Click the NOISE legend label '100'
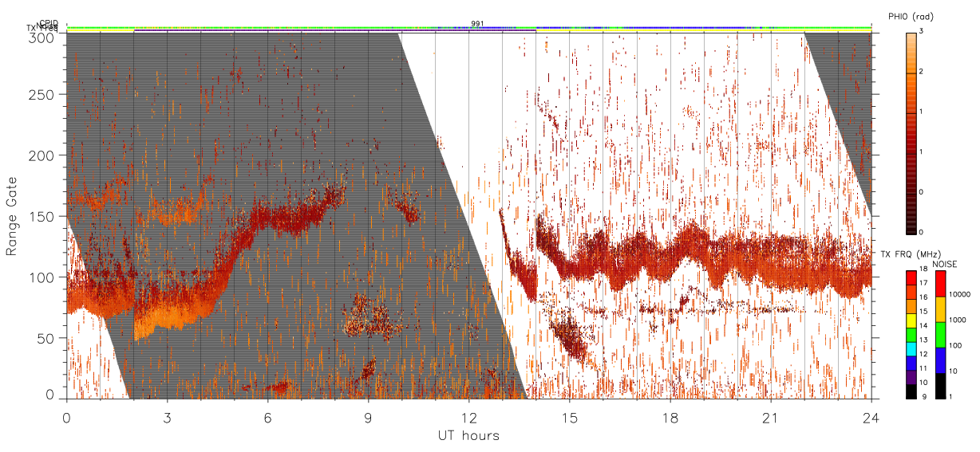This screenshot has width=980, height=452. coord(956,346)
